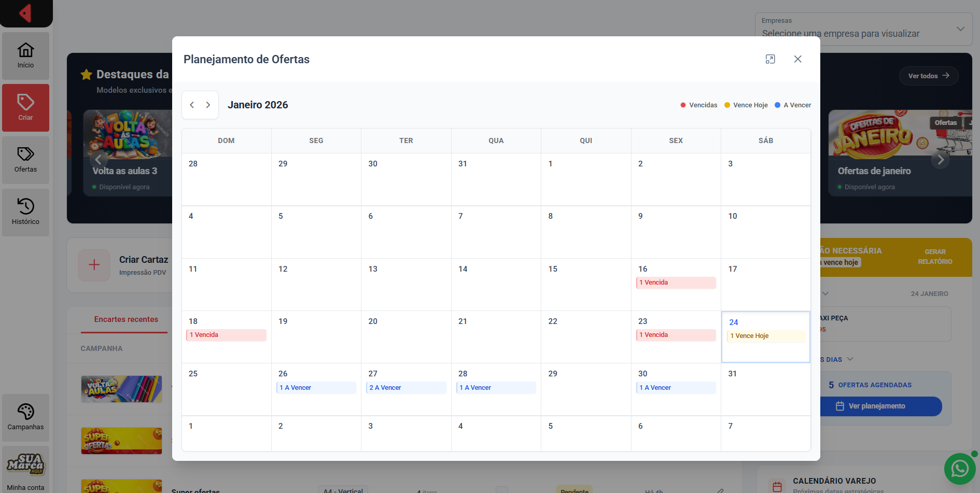Click the Criar tag icon
The image size is (980, 493).
tap(25, 102)
